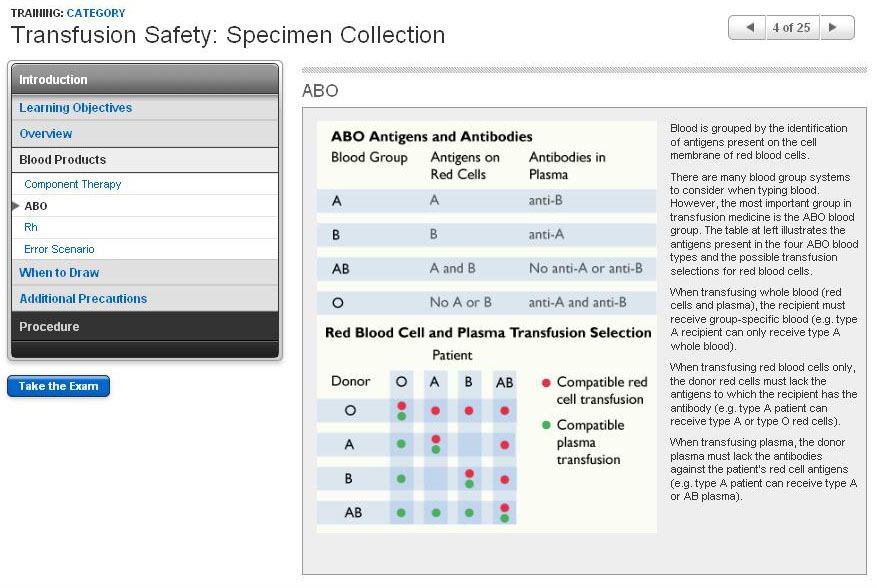
Task: Click the current-item arrow beside ABO
Action: click(x=15, y=206)
